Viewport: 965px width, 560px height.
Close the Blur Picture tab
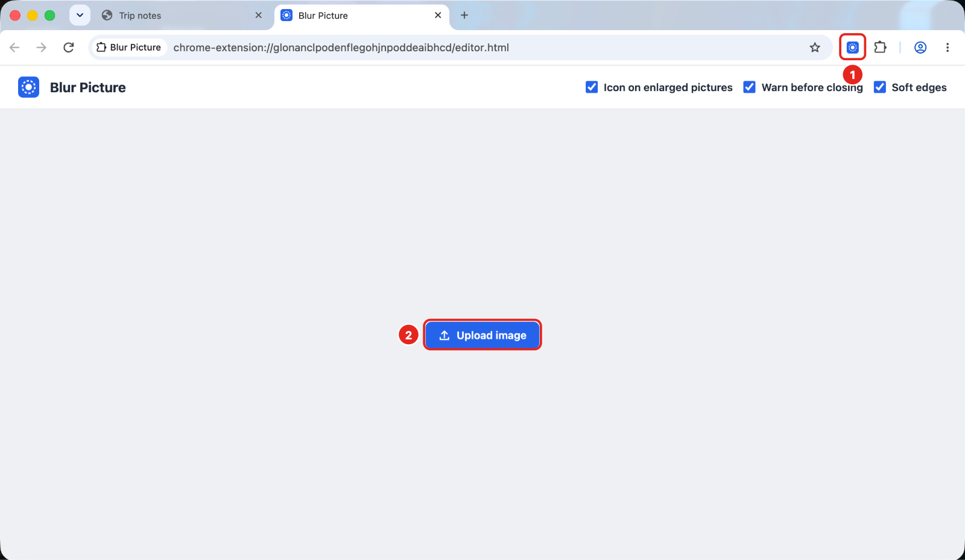coord(438,15)
